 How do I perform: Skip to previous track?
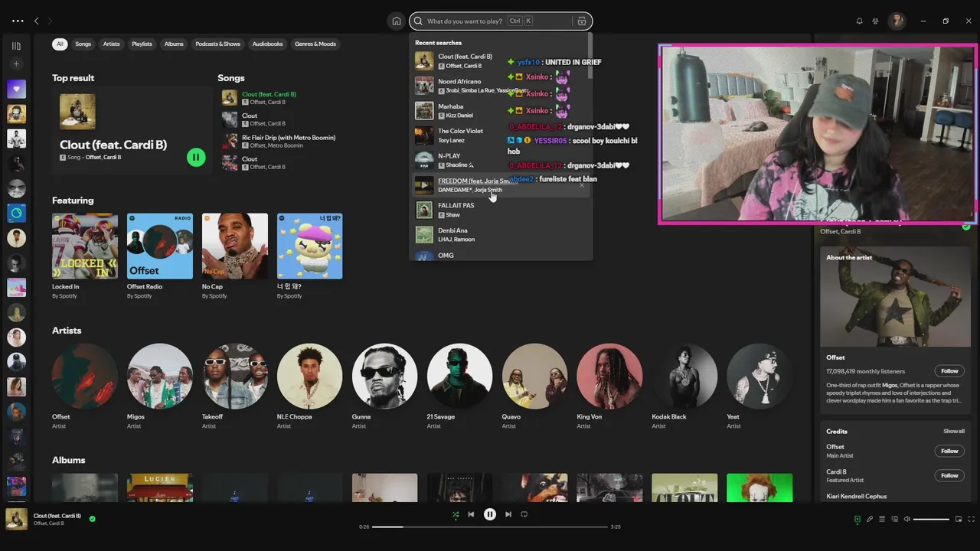pos(471,514)
